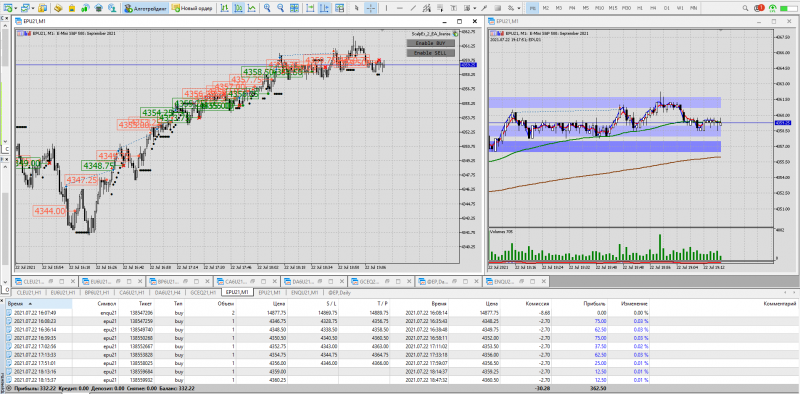Expand the new chart dropdown arrow
This screenshot has height=394, width=800.
coord(15,9)
